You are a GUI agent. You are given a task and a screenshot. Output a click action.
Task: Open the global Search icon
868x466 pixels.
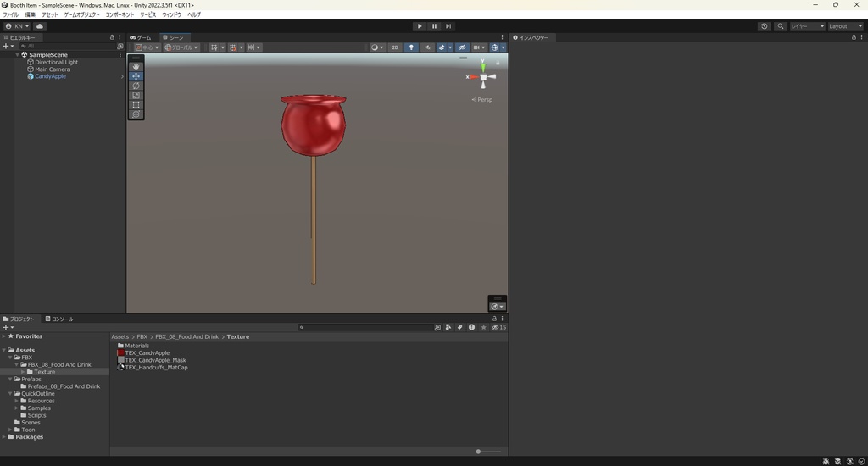(x=781, y=26)
